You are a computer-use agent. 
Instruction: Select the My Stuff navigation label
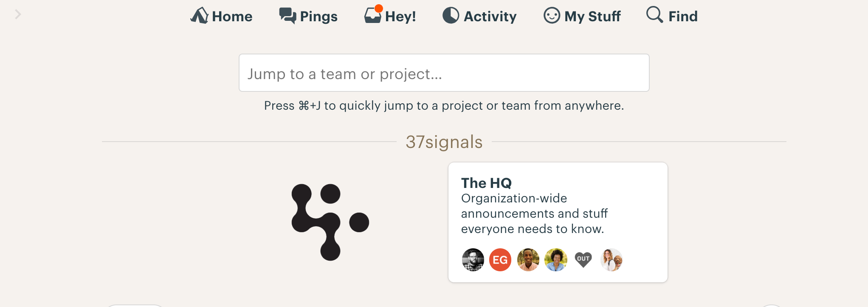click(592, 16)
